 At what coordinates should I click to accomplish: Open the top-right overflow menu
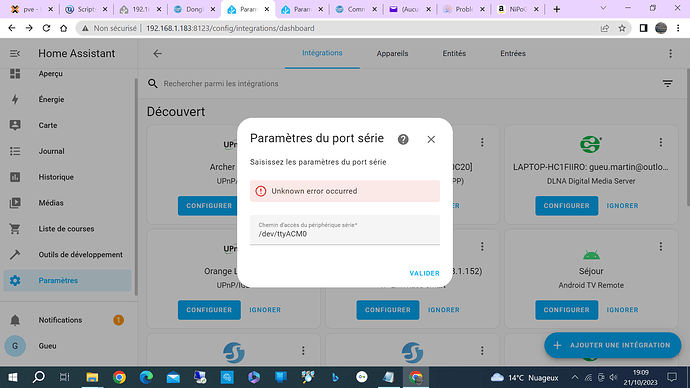(x=670, y=54)
